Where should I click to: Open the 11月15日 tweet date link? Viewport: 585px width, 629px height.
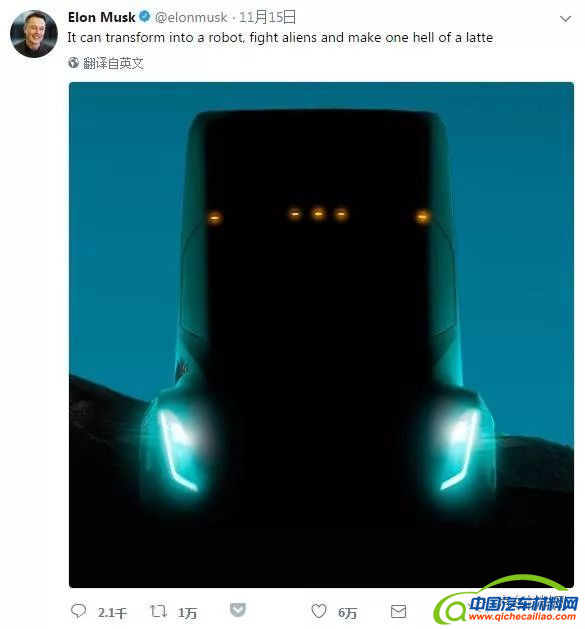coord(268,17)
